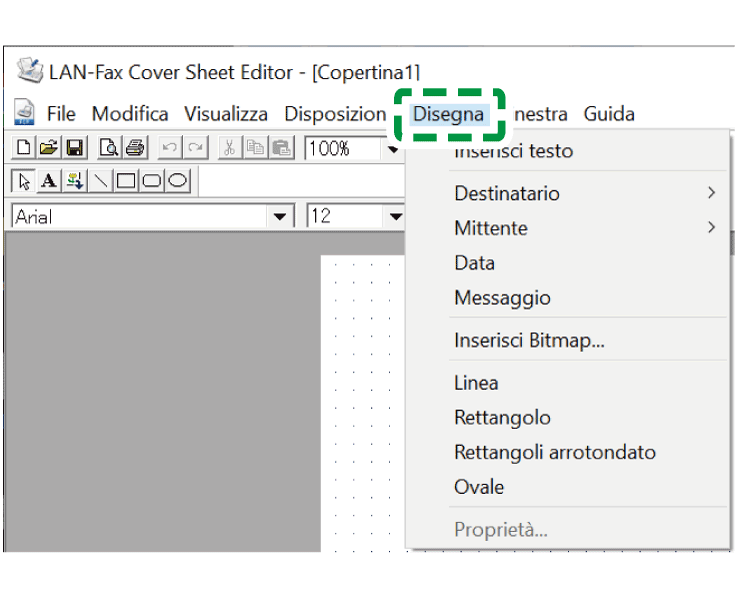Open the Arial font dropdown arrow
The image size is (737, 594).
[x=280, y=217]
